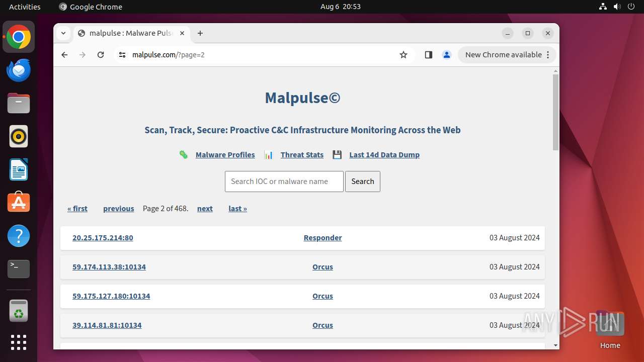
Task: Open IOC 39.114.81.81:10134 link
Action: point(107,325)
